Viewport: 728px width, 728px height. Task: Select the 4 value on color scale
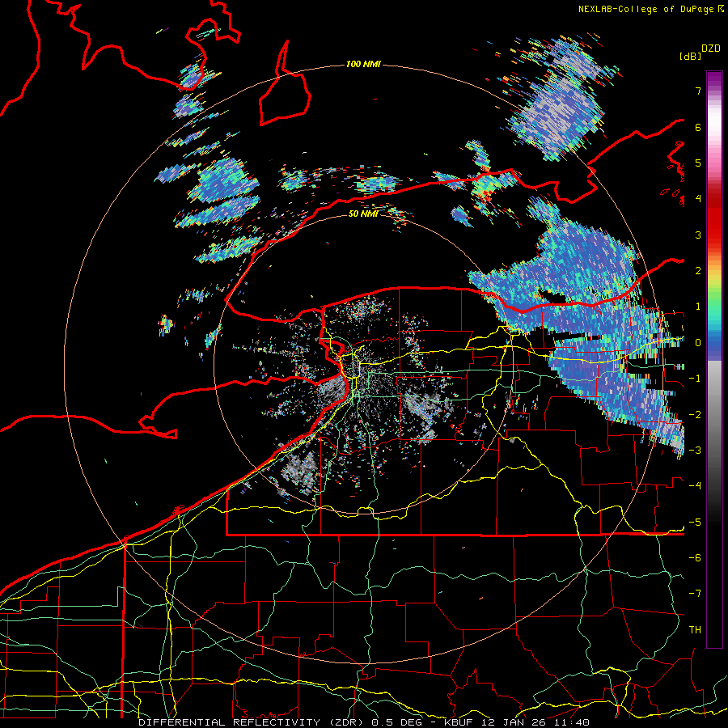(698, 199)
